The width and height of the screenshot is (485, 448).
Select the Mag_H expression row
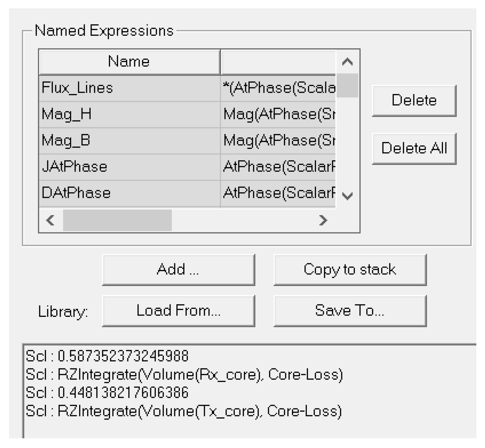click(187, 115)
